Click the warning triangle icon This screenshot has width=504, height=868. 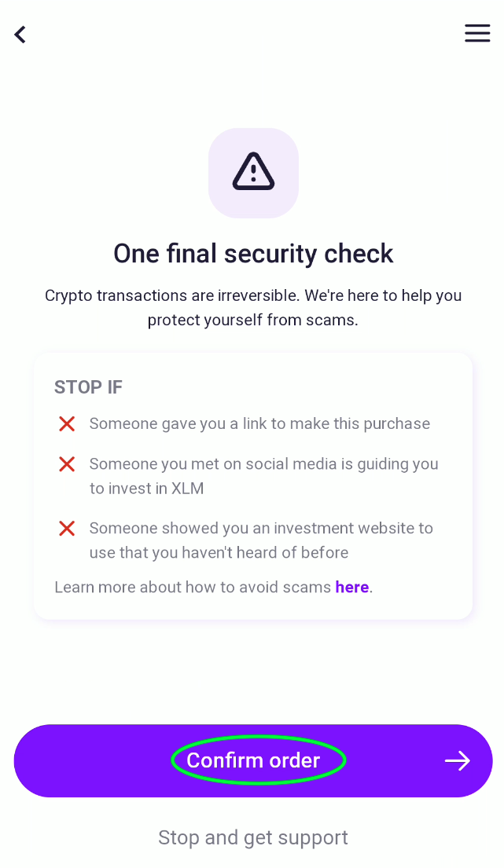click(253, 172)
